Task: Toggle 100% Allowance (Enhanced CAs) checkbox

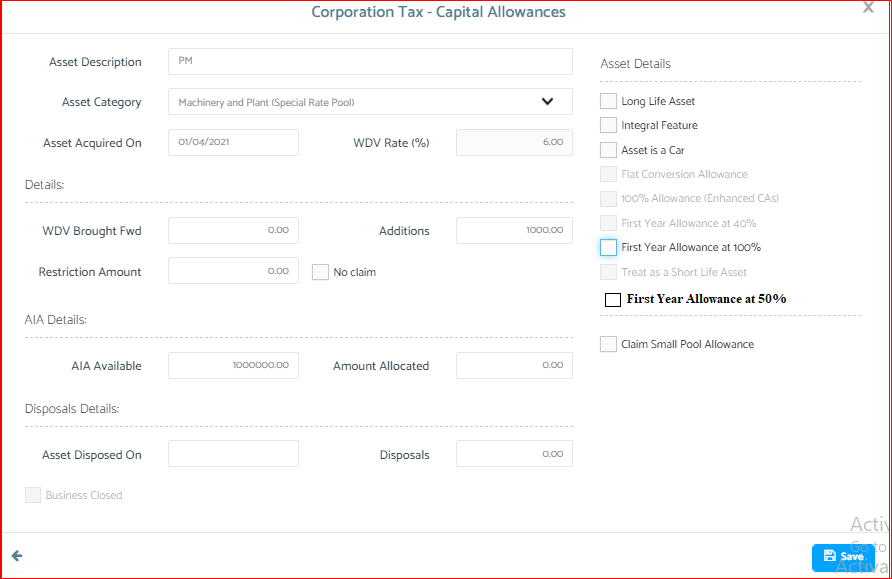Action: tap(608, 198)
